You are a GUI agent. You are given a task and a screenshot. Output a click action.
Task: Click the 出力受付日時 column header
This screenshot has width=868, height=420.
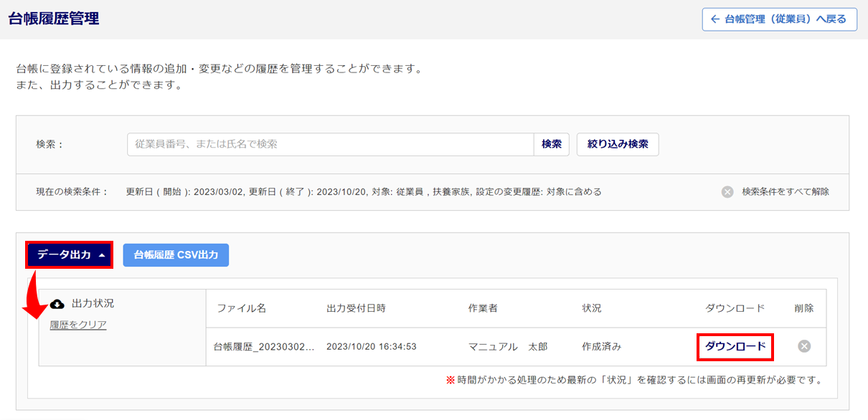tap(356, 308)
